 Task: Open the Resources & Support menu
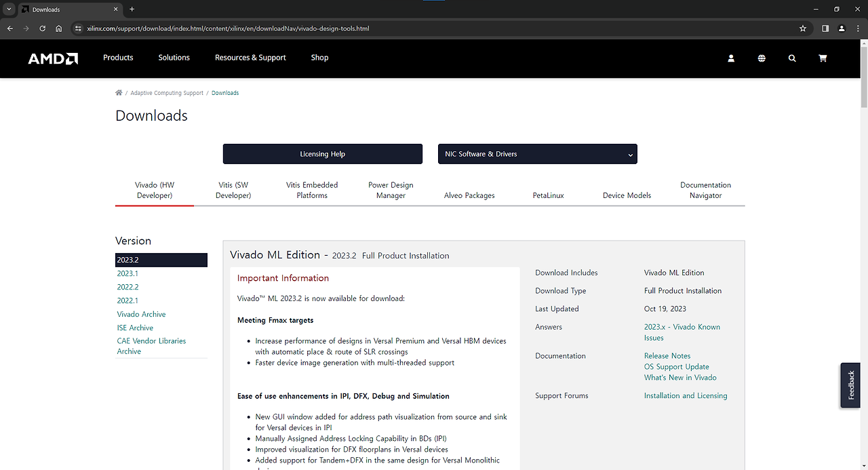point(250,58)
